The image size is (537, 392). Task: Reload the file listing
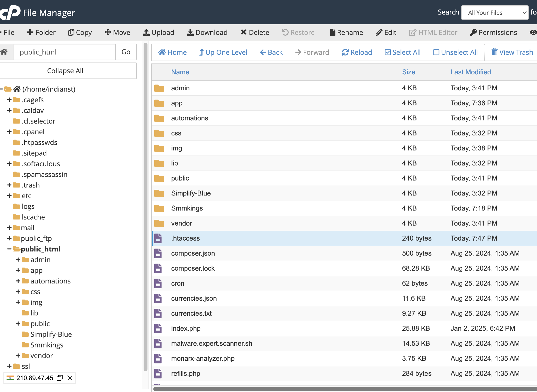click(x=357, y=52)
